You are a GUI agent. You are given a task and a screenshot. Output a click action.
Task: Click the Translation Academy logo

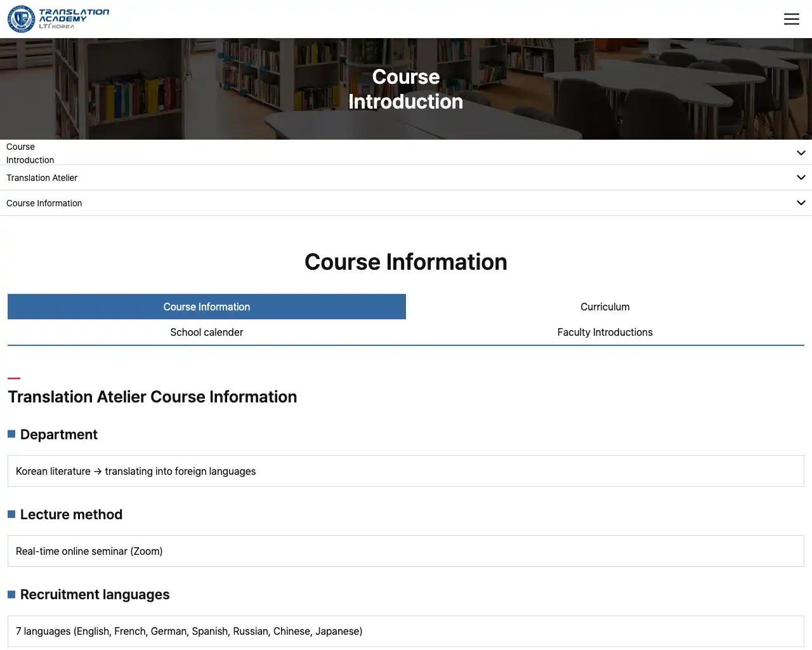(x=58, y=19)
